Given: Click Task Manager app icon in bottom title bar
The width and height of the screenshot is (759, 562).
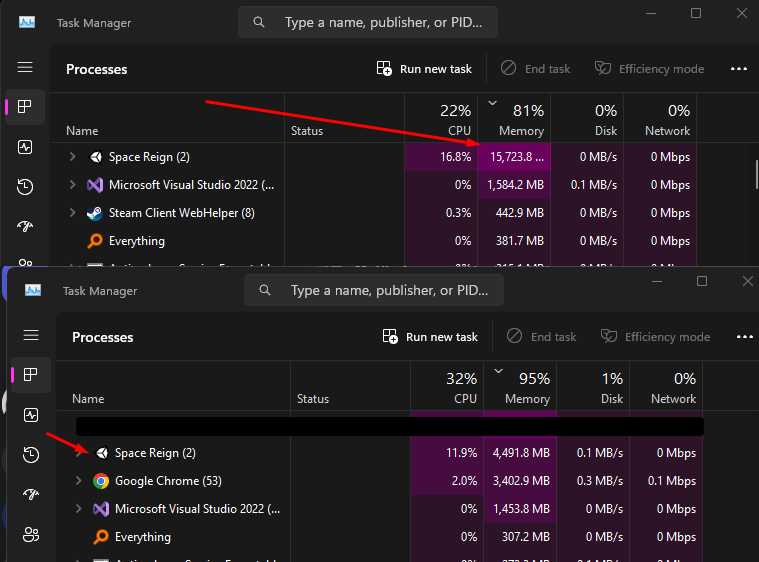Looking at the screenshot, I should 32,290.
